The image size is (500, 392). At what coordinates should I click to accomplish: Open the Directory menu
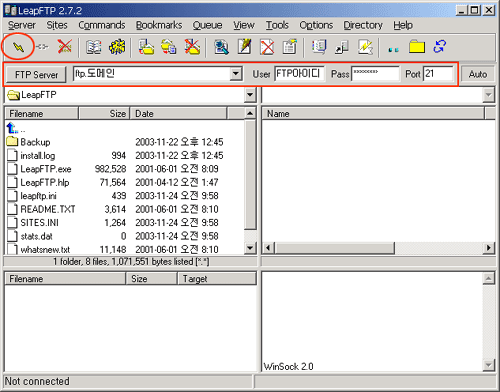363,25
